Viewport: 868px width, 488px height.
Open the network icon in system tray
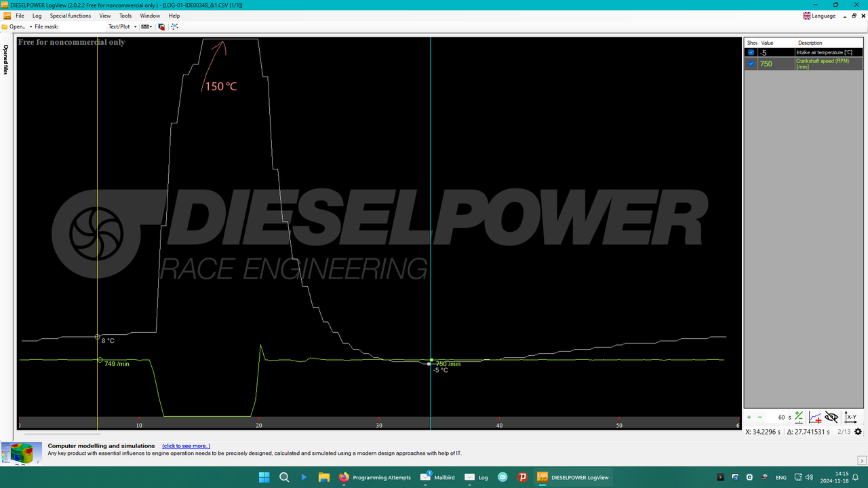coord(797,477)
